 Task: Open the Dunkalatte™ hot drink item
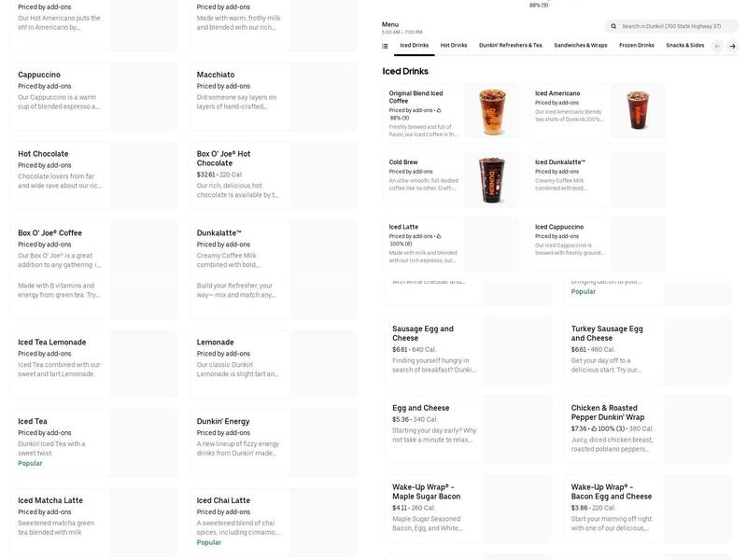273,250
